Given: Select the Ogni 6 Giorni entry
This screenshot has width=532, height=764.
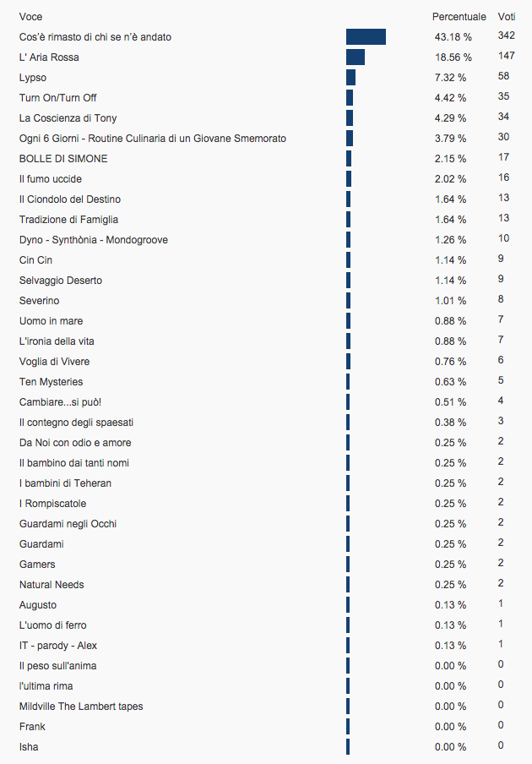Looking at the screenshot, I should [152, 139].
